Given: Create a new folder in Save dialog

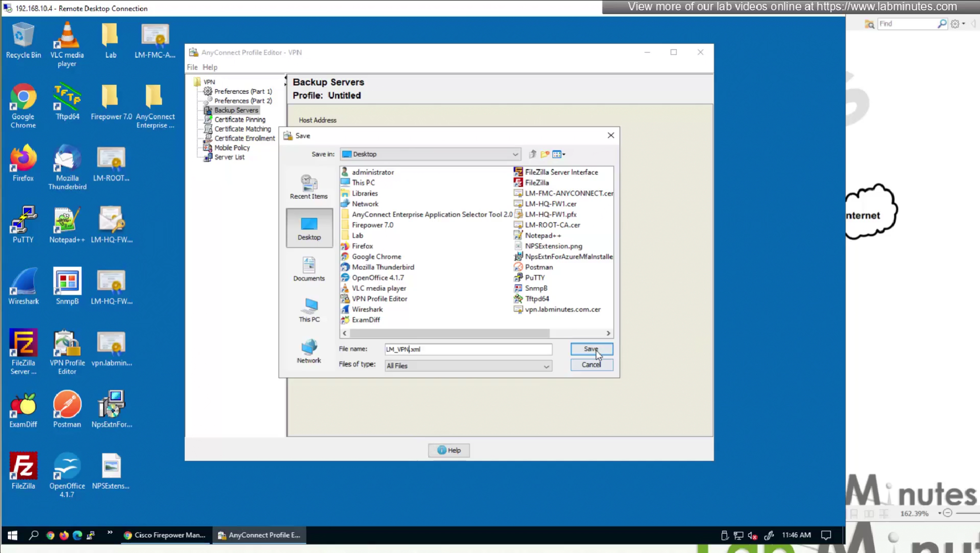Looking at the screenshot, I should click(545, 154).
